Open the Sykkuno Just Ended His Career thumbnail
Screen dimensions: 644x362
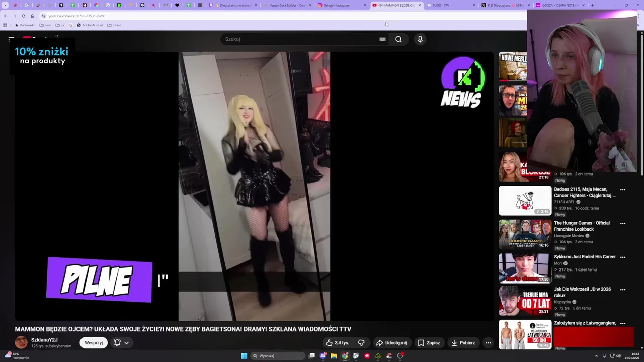tap(525, 268)
